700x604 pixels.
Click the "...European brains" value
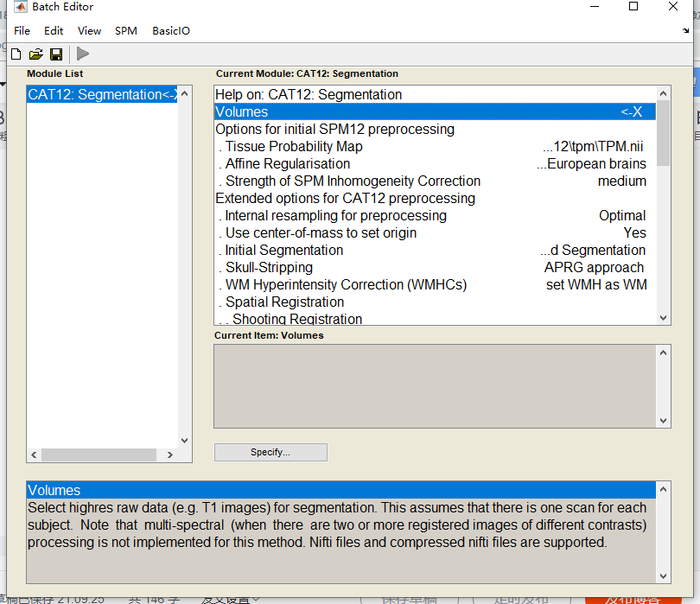coord(591,164)
